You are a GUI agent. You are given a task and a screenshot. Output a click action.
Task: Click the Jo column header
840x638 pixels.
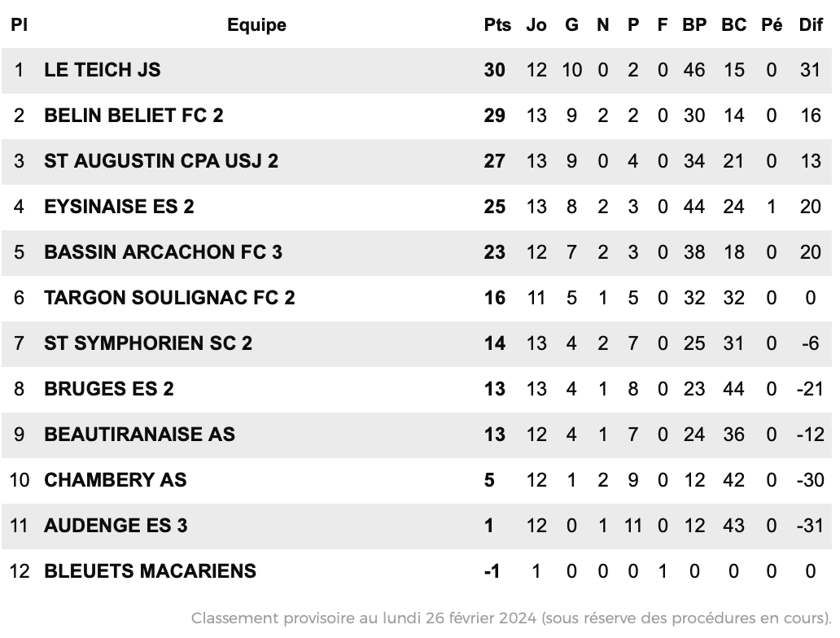point(536,25)
